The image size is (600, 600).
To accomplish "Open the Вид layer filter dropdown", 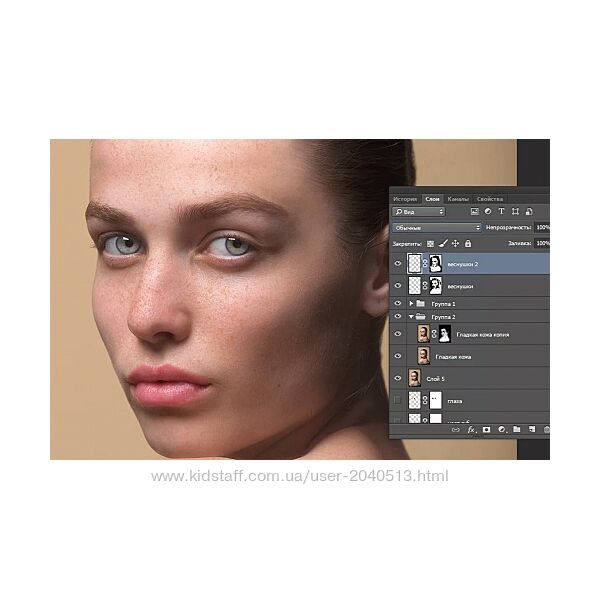I will (x=419, y=212).
